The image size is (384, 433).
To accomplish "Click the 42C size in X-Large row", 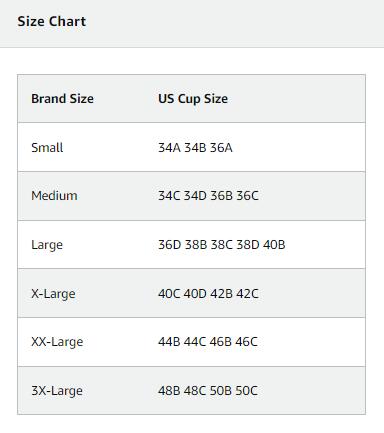I will coord(248,294).
